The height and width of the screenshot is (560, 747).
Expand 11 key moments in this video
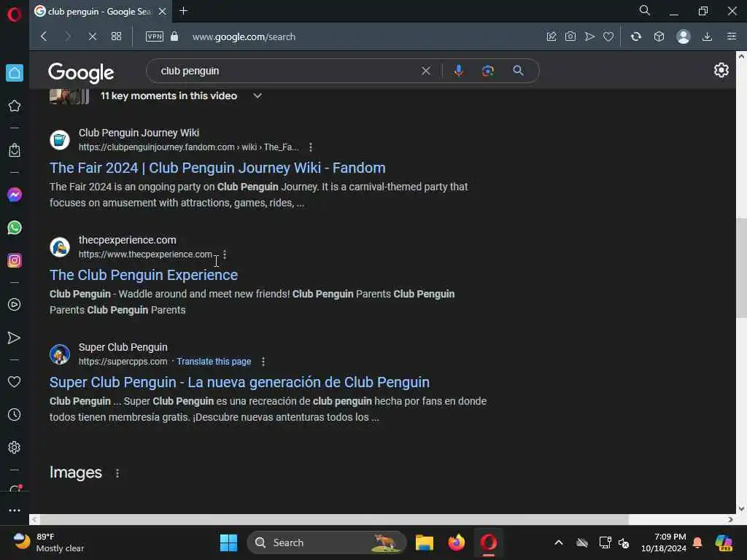pos(182,96)
